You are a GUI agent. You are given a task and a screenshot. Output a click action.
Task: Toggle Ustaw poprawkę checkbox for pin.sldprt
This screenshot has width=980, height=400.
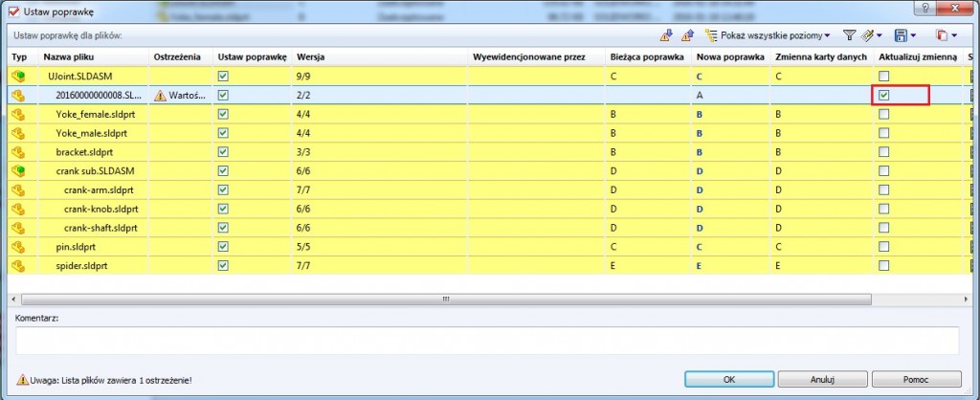pos(223,246)
